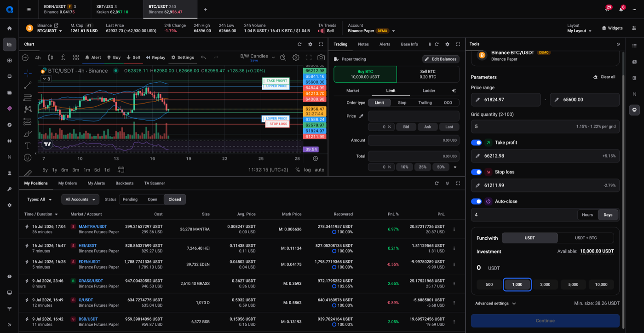Screen dimensions: 644x333
Task: Open more options for MANTRA/USDT row
Action: [454, 229]
